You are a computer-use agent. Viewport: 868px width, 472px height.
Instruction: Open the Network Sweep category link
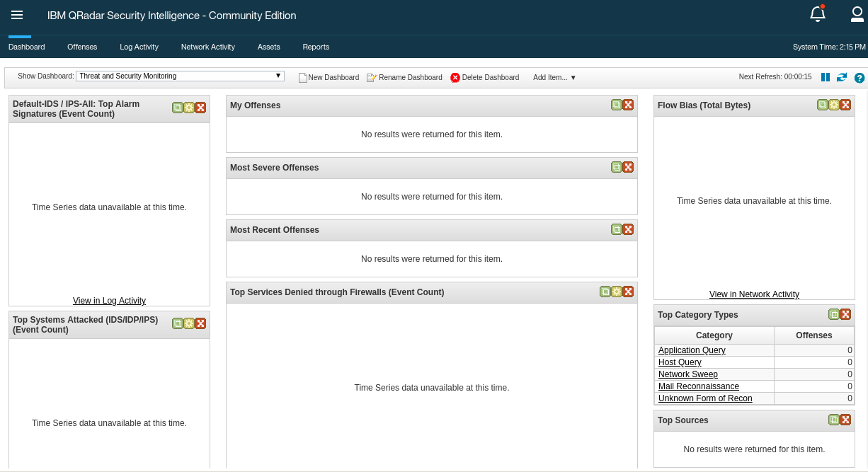click(688, 374)
